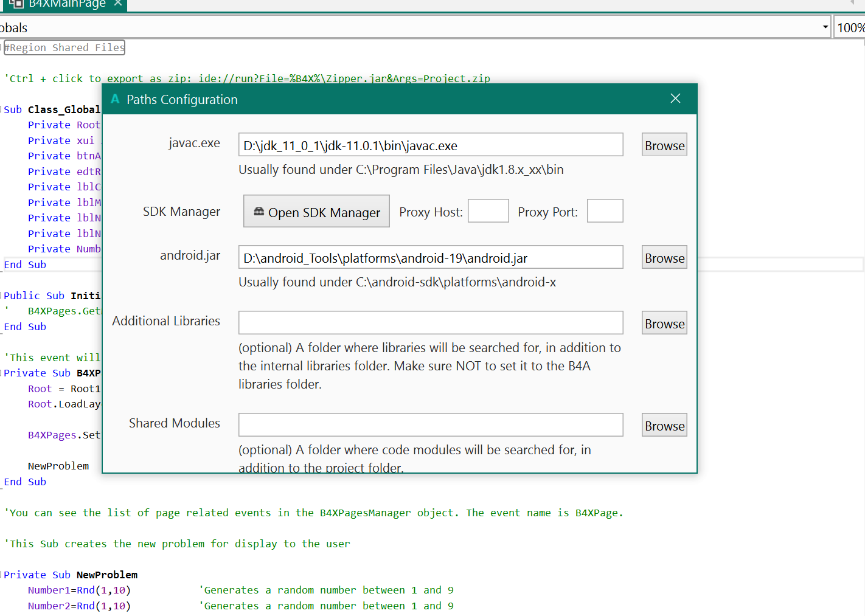The width and height of the screenshot is (865, 616).
Task: Click the Paths Configuration dialog app icon
Action: point(115,99)
